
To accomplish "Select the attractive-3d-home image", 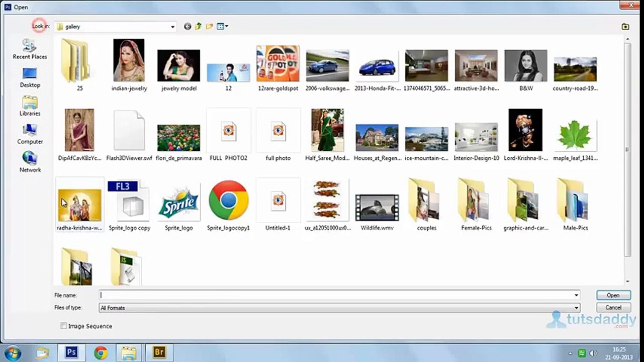I will click(476, 65).
